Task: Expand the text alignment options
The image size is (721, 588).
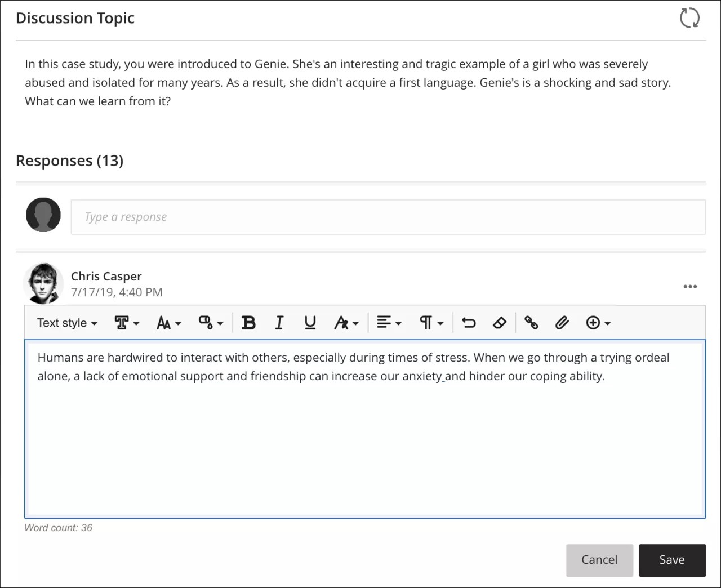Action: coord(388,322)
